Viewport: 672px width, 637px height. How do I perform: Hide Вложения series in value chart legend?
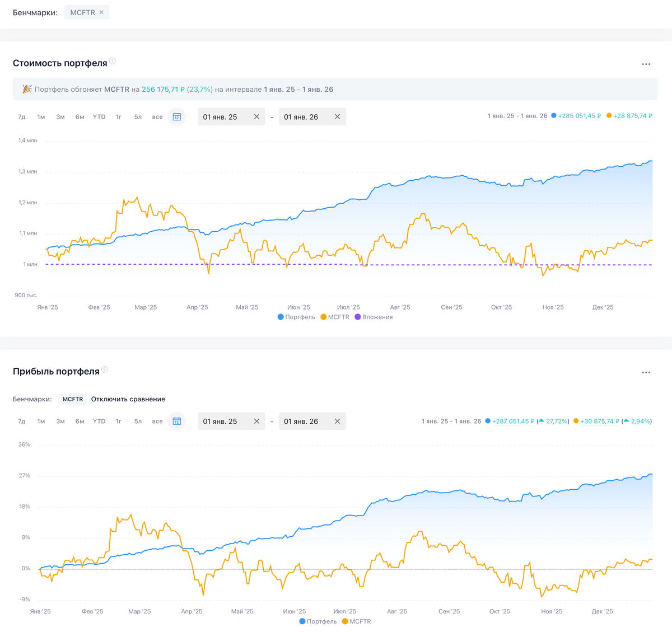374,317
